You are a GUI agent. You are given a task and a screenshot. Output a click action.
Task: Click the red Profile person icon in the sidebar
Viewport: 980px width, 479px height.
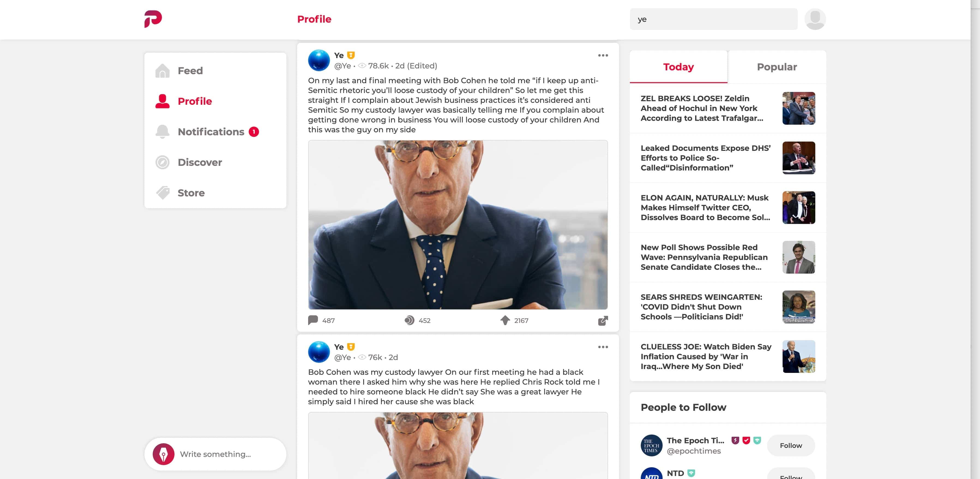(163, 101)
